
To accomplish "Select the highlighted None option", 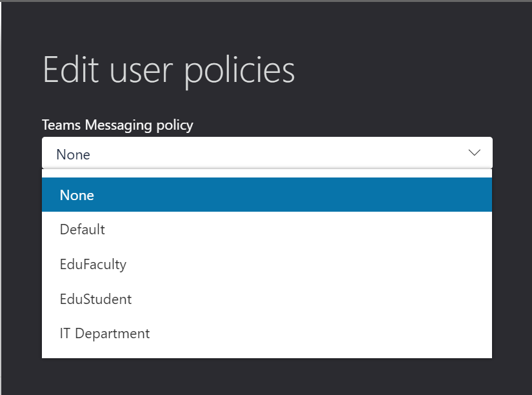I will (x=267, y=195).
